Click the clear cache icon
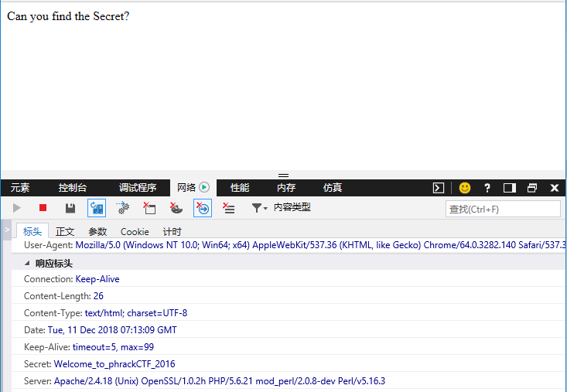The width and height of the screenshot is (567, 392). tap(123, 208)
